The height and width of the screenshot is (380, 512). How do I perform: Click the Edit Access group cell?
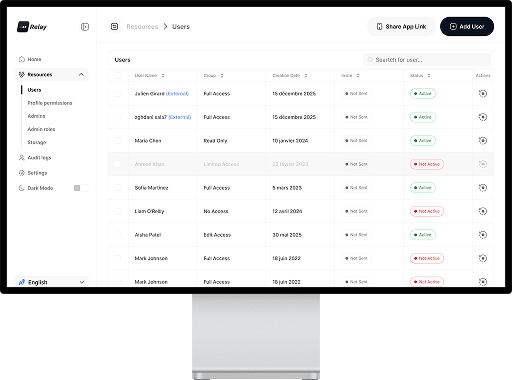pos(217,235)
